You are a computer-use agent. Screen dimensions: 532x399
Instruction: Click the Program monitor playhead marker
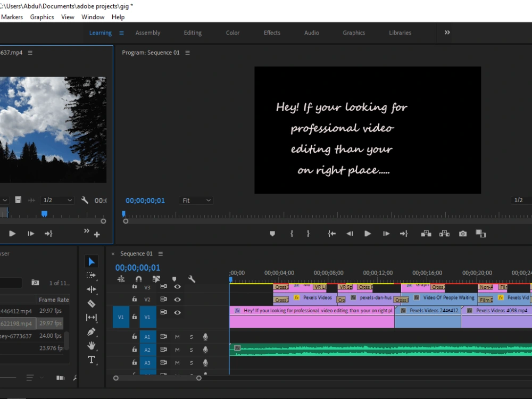click(123, 214)
